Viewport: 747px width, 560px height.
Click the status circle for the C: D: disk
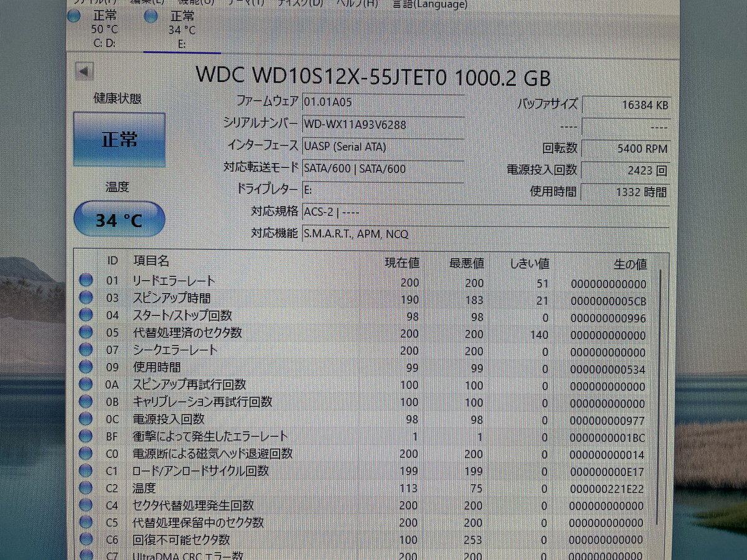74,16
